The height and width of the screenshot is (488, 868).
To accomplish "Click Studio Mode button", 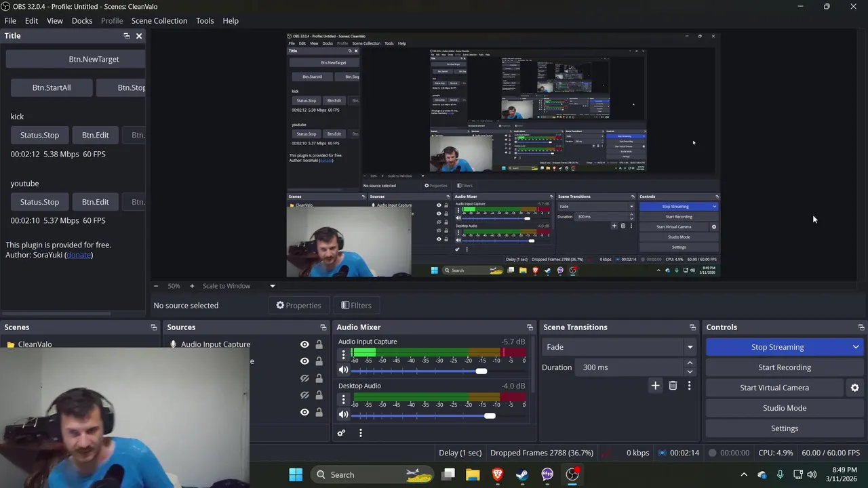I will (785, 408).
